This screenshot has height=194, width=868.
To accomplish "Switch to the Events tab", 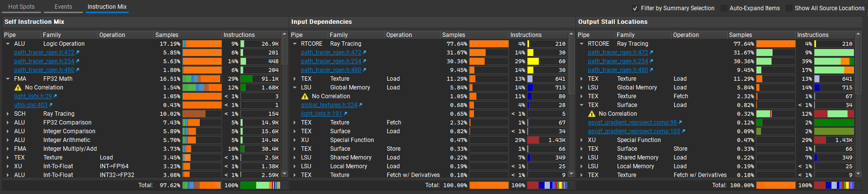I will 63,7.
